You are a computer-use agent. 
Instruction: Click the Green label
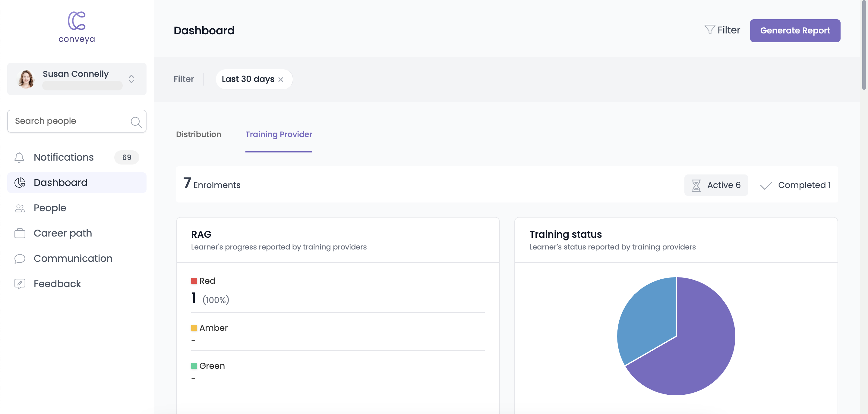pos(212,366)
